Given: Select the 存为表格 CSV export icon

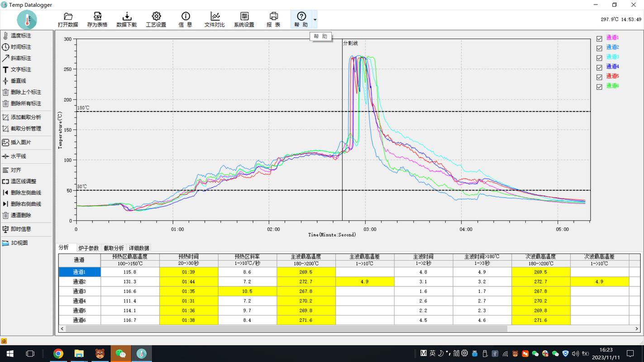Looking at the screenshot, I should point(97,19).
